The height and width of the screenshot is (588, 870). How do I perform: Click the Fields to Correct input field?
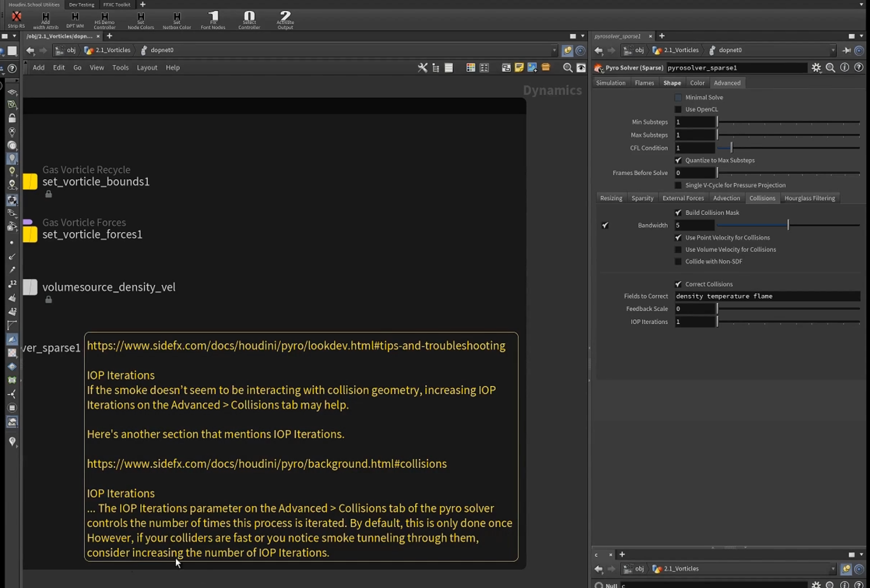[768, 296]
